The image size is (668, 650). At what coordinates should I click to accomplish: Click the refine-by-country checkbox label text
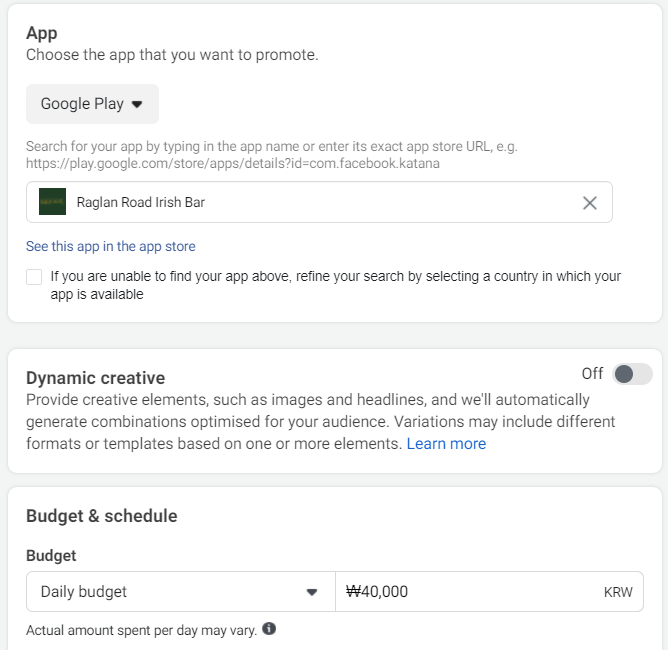click(x=335, y=285)
